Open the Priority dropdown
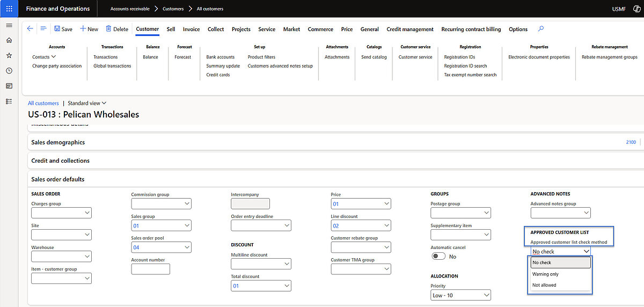The image size is (644, 307). click(460, 295)
